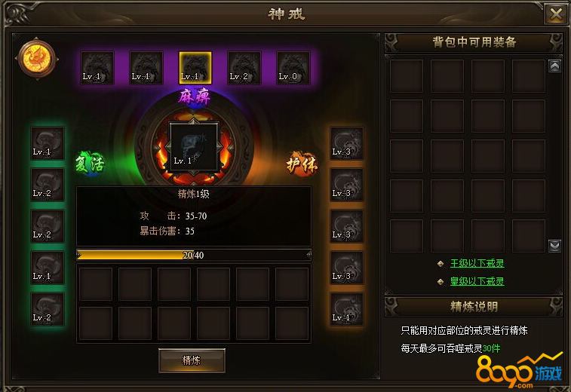571x392 pixels.
Task: Click the 皇级以下戒灵 link
Action: coord(477,281)
